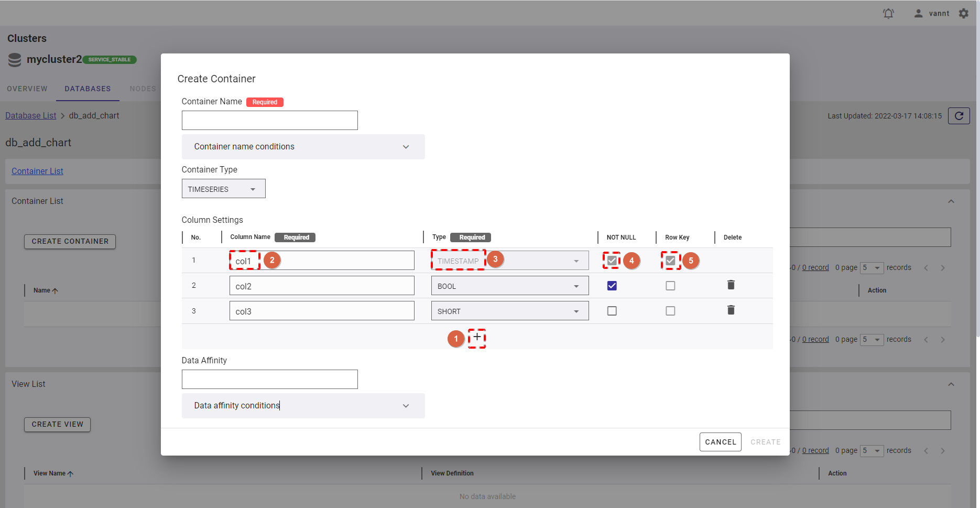Image resolution: width=980 pixels, height=508 pixels.
Task: Click the mycluster2 database stack icon
Action: 15,60
